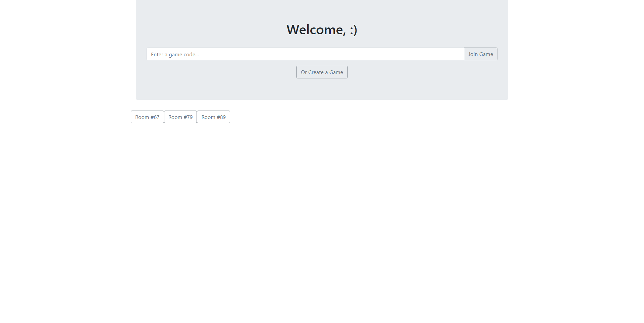Place cursor in game code placeholder text
The image size is (644, 323).
click(175, 55)
